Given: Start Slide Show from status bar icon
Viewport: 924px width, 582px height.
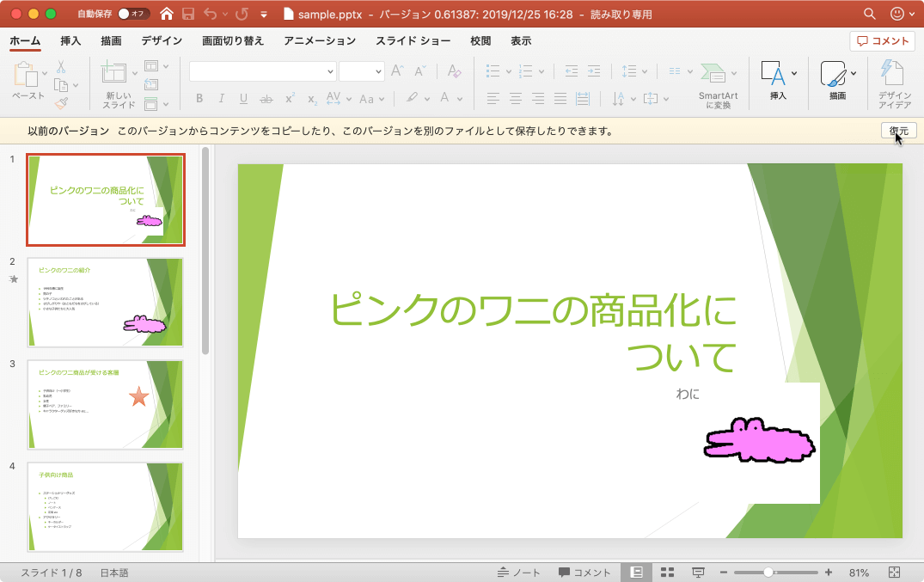Looking at the screenshot, I should point(698,572).
